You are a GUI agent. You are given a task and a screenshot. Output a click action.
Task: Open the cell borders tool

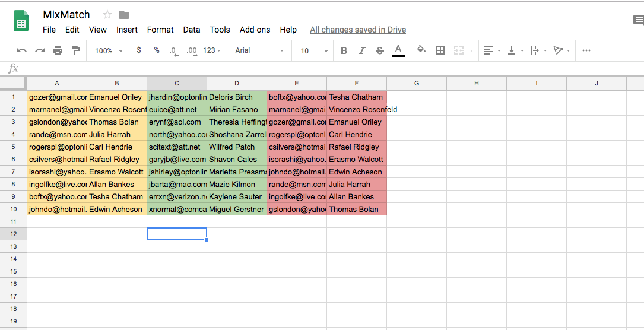[440, 51]
